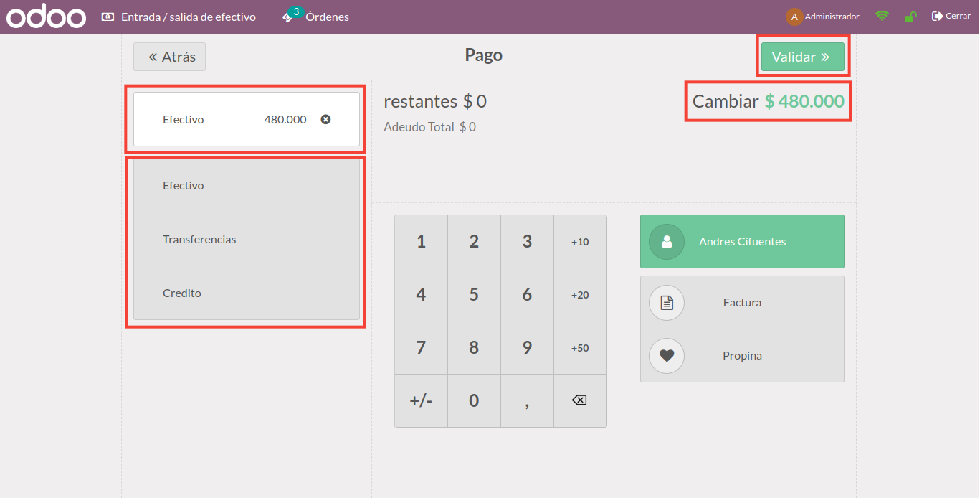Go back with the Atrás button
Screen dimensions: 980x498
(x=169, y=57)
